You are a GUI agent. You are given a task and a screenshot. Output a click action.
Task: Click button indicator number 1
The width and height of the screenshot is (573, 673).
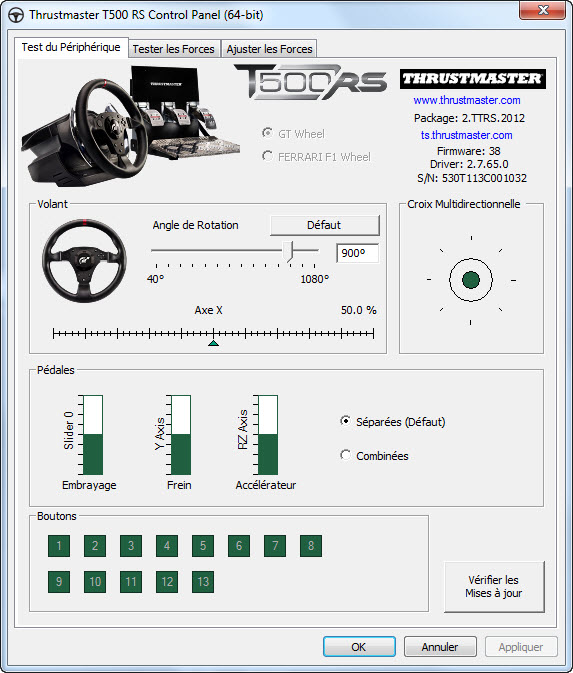59,546
